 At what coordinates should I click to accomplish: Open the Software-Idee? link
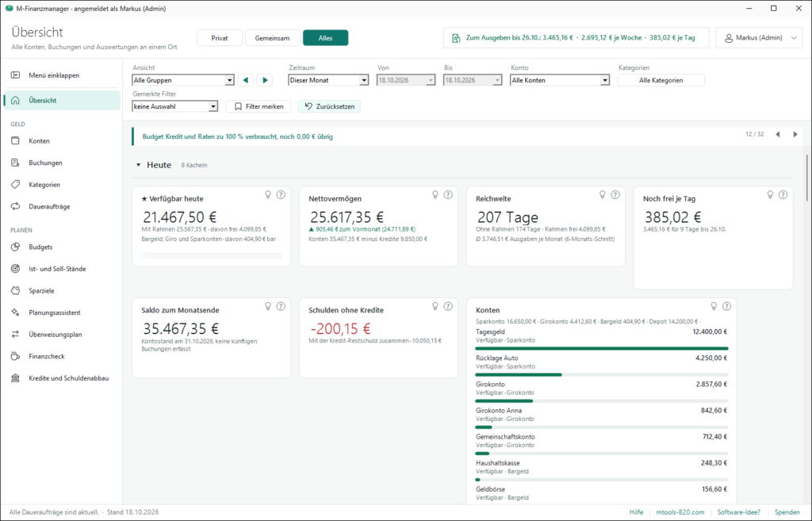(x=738, y=512)
